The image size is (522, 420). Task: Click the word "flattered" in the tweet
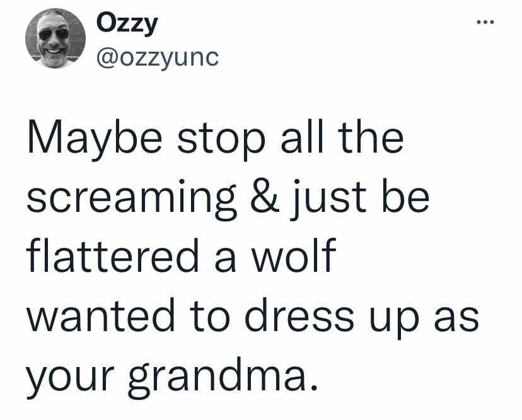click(113, 255)
